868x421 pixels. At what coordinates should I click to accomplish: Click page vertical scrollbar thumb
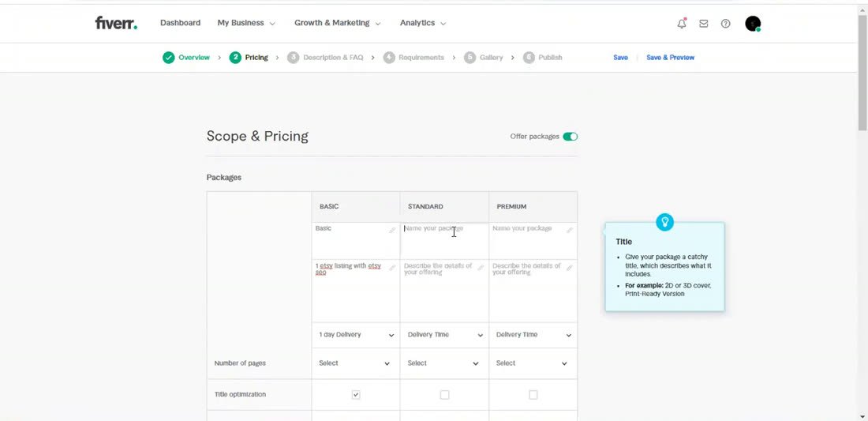pos(862,72)
